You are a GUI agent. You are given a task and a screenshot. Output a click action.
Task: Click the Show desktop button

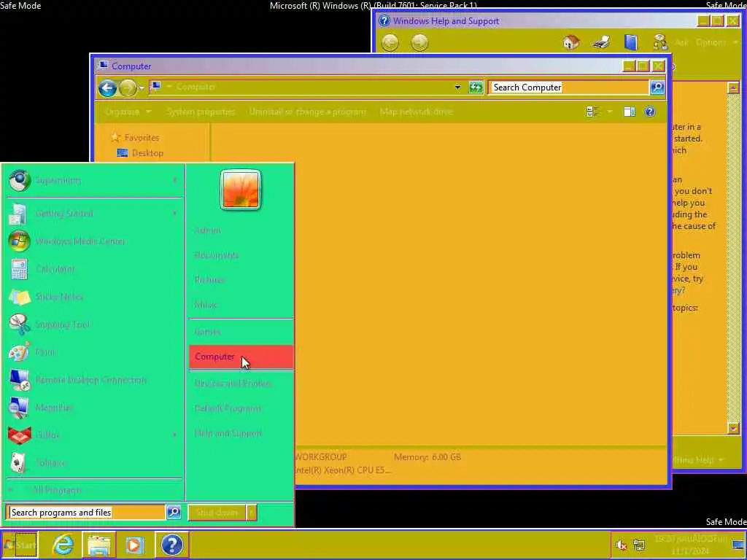(739, 545)
